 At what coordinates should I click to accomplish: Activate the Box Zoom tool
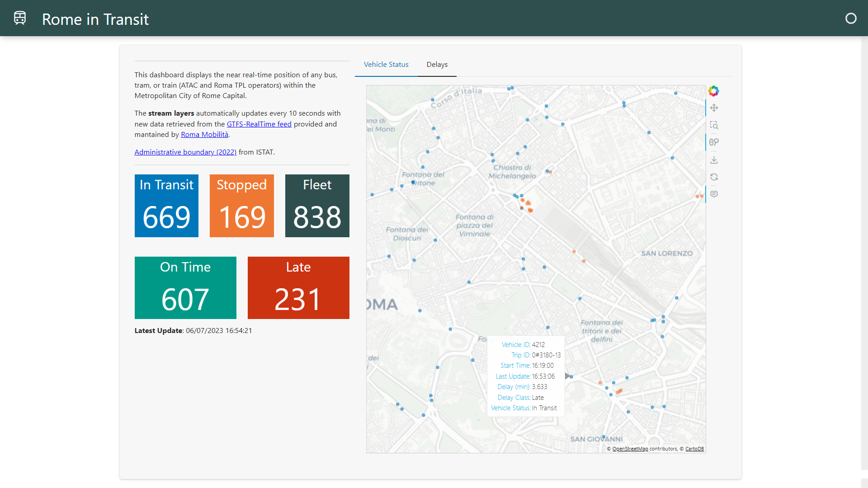pos(714,125)
